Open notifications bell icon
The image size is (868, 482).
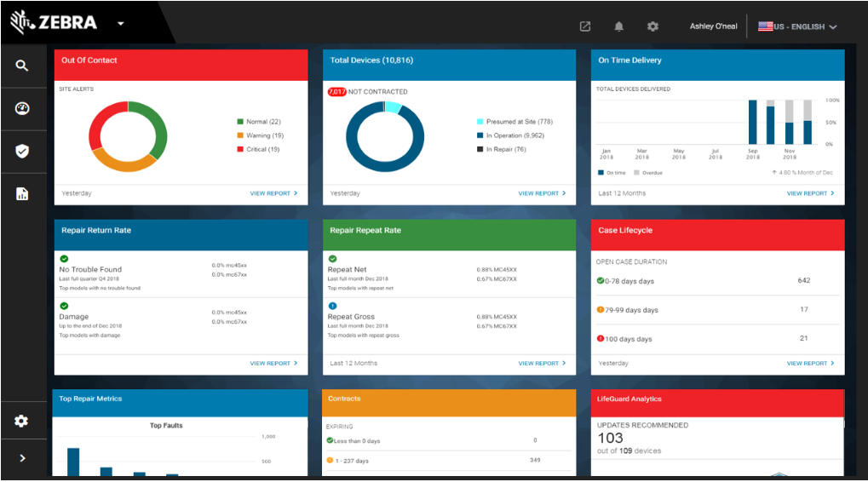click(619, 26)
